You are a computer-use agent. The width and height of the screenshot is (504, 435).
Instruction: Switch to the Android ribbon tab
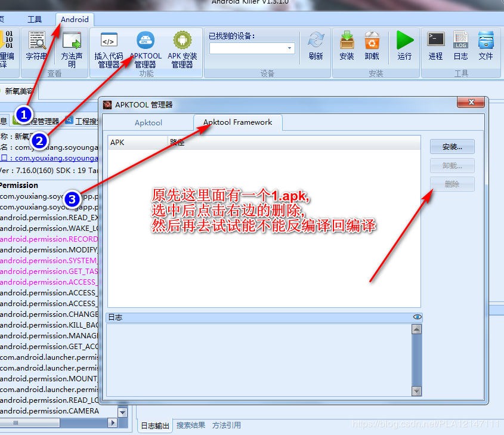tap(74, 19)
